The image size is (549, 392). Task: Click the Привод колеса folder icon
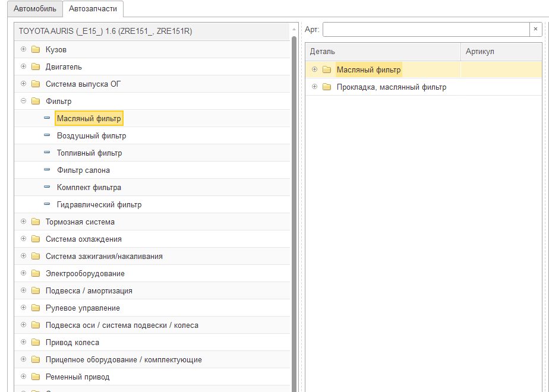36,342
